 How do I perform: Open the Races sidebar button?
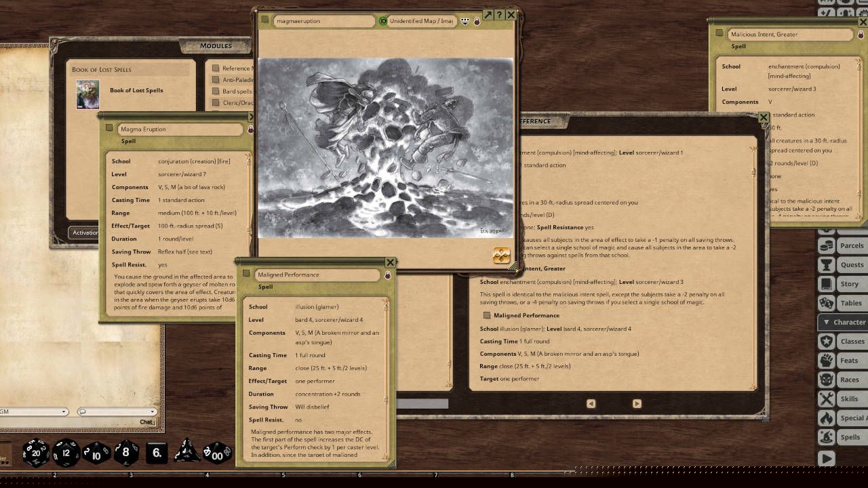pyautogui.click(x=842, y=380)
